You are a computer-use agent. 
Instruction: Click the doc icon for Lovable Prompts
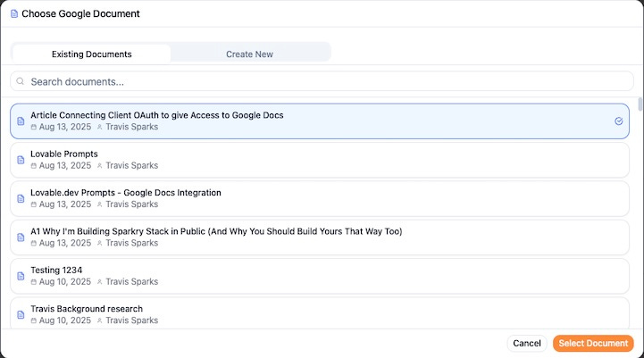tap(21, 160)
